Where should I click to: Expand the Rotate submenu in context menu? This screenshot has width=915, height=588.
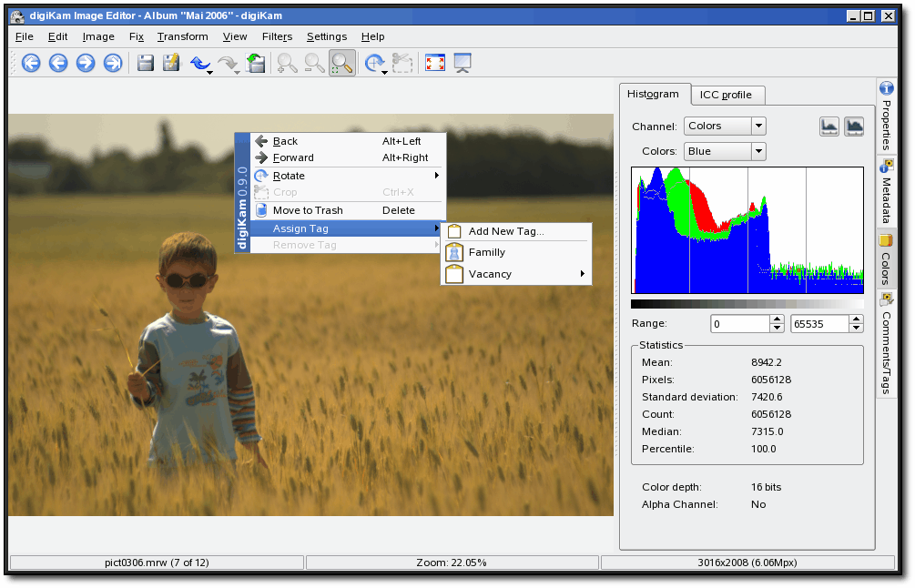[x=348, y=176]
